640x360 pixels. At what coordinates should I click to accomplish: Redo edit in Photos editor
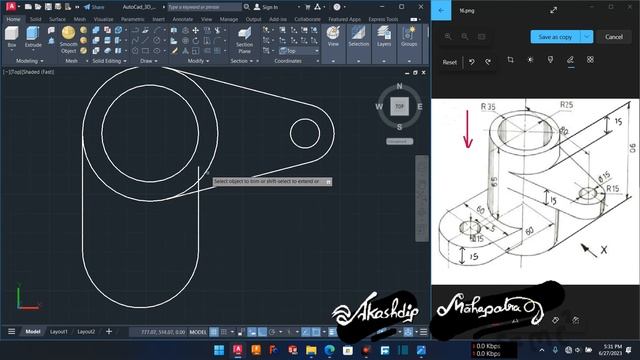(488, 62)
